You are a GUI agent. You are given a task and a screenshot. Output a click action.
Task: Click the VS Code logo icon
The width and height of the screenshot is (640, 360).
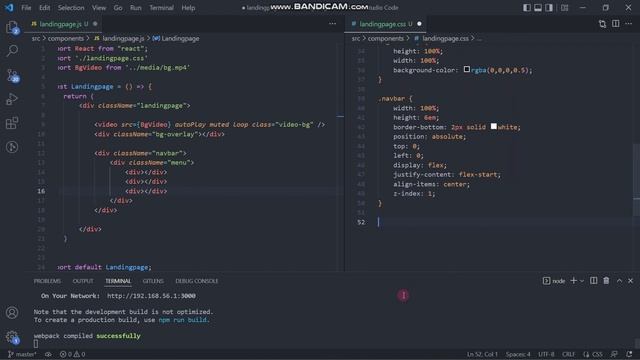tap(9, 7)
